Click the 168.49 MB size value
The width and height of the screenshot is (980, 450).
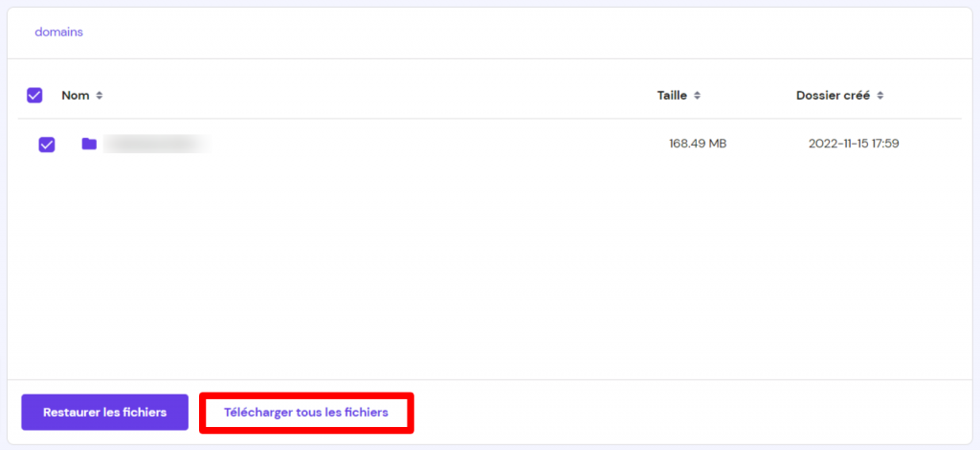(x=697, y=144)
